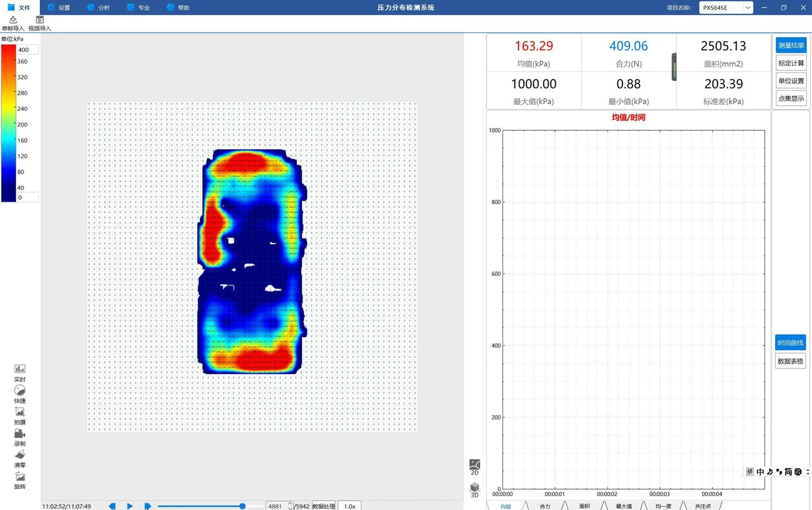Switch to the 2D view icon
This screenshot has width=812, height=510.
tap(475, 465)
